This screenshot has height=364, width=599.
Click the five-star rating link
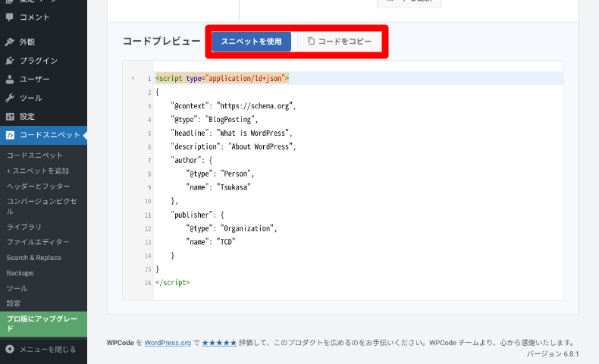coord(219,343)
